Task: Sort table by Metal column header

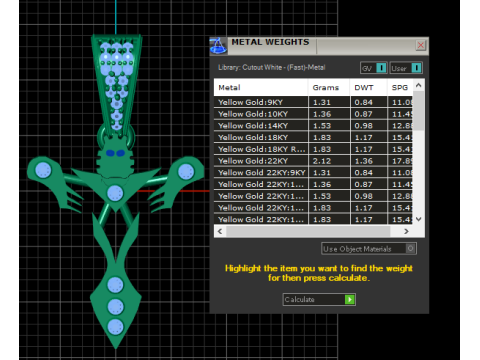Action: 261,87
